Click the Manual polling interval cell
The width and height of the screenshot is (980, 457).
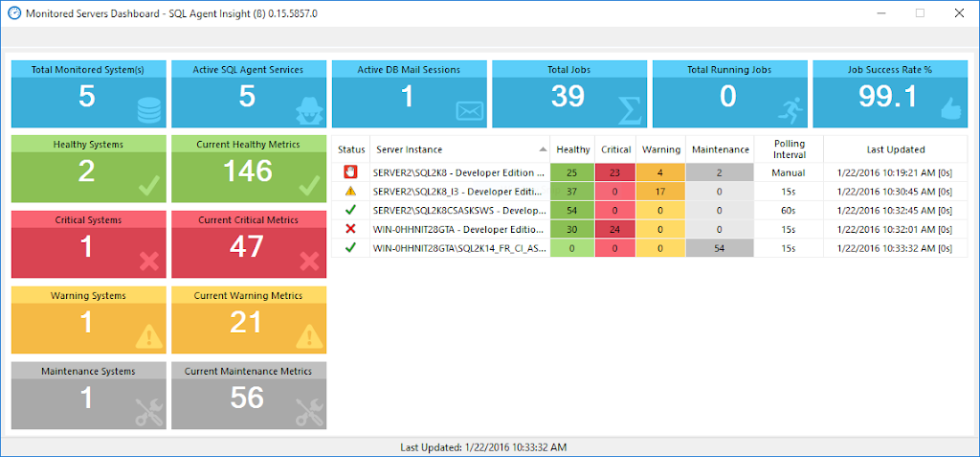pos(789,172)
